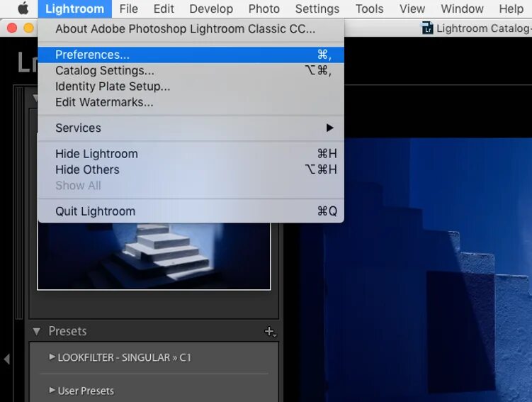This screenshot has height=402, width=532.
Task: Open the Window menu
Action: (462, 9)
